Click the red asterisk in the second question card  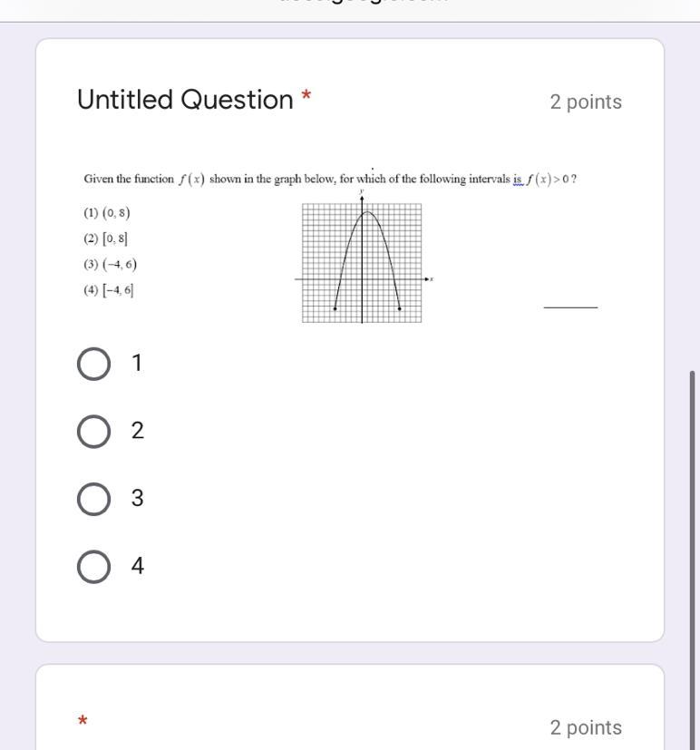83,720
